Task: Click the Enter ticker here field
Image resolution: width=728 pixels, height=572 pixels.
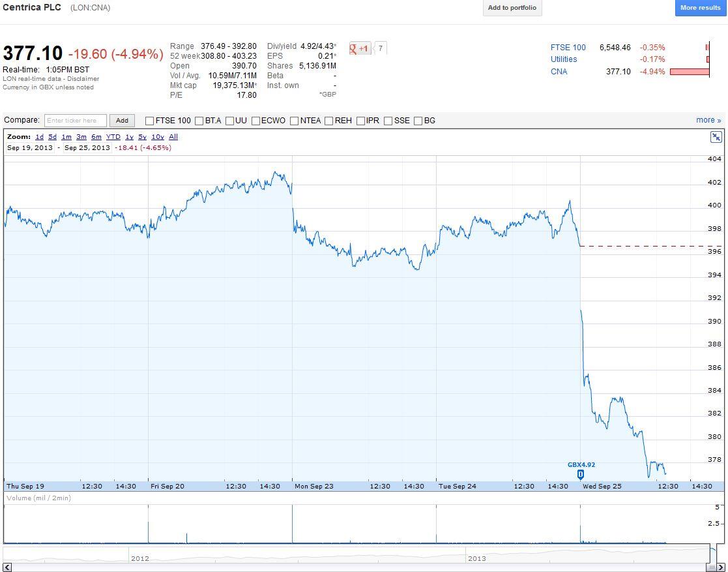Action: [75, 121]
